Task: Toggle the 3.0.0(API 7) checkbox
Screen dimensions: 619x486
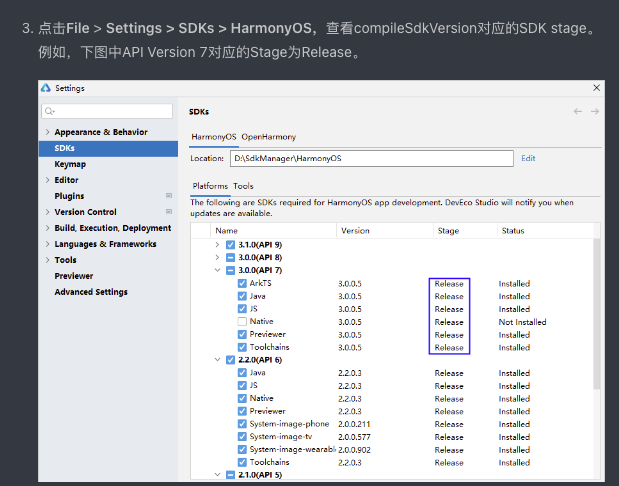Action: tap(231, 270)
